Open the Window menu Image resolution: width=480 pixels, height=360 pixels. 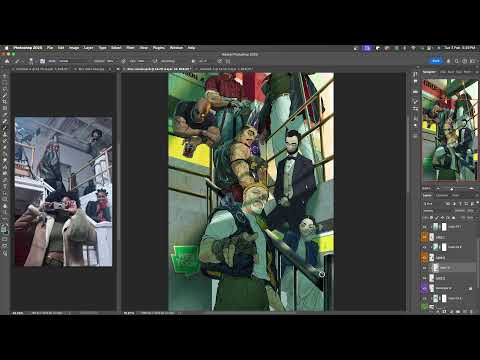pyautogui.click(x=176, y=48)
